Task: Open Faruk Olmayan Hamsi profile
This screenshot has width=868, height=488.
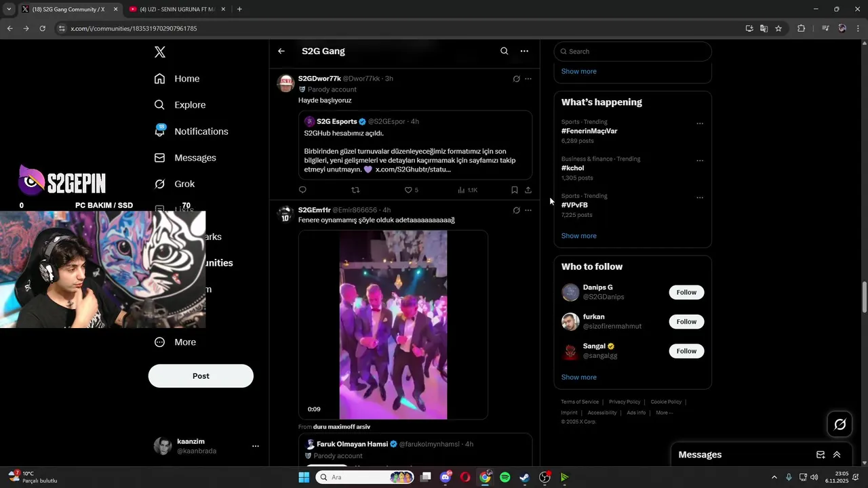Action: [x=352, y=444]
